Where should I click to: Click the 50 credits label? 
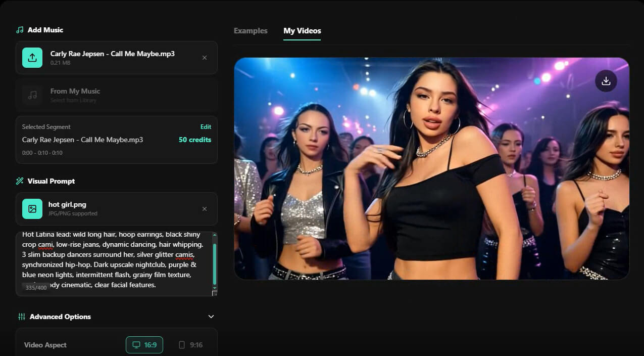(195, 140)
